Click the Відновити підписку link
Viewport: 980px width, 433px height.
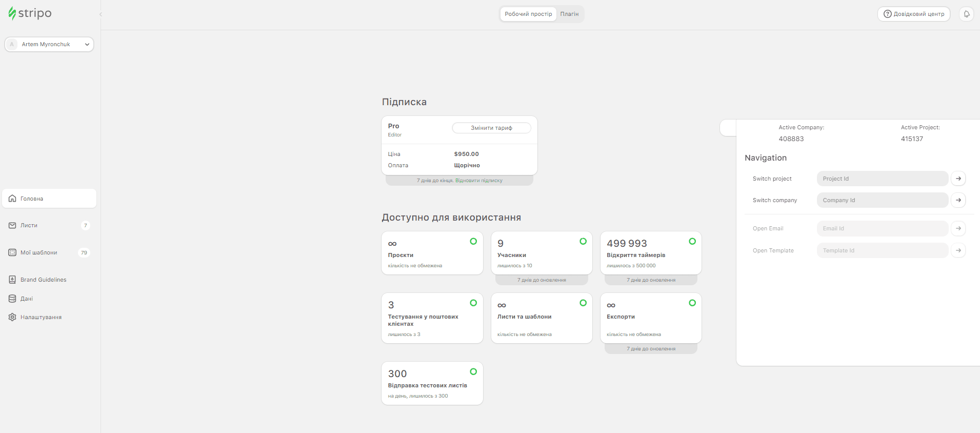478,181
